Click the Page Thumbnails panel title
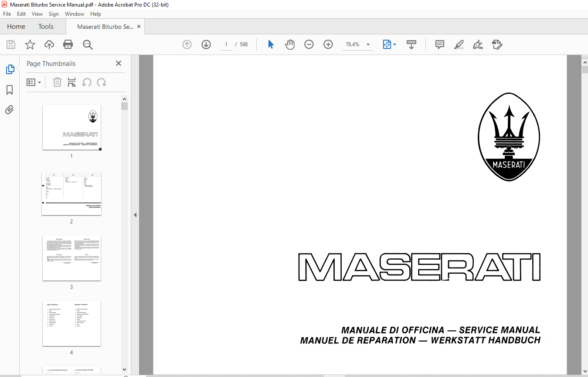The image size is (588, 377). pos(51,64)
